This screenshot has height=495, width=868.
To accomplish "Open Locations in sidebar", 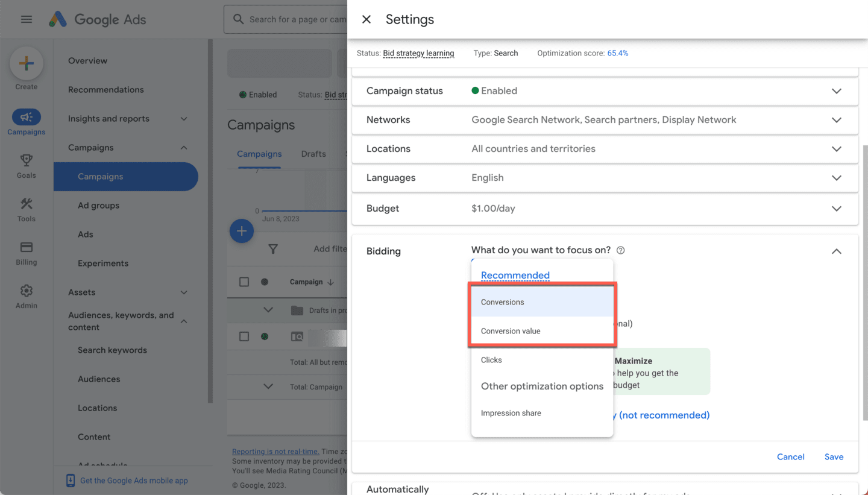I will click(x=97, y=408).
